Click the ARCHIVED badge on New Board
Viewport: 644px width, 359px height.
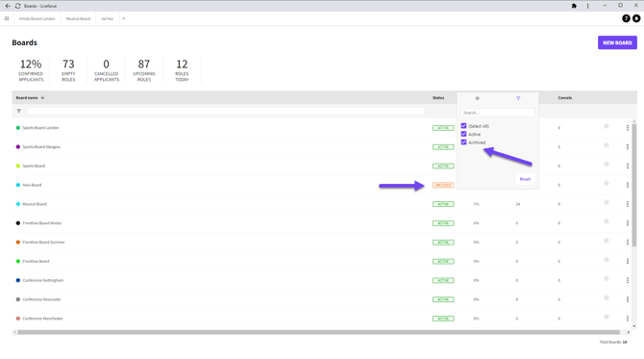coord(443,185)
